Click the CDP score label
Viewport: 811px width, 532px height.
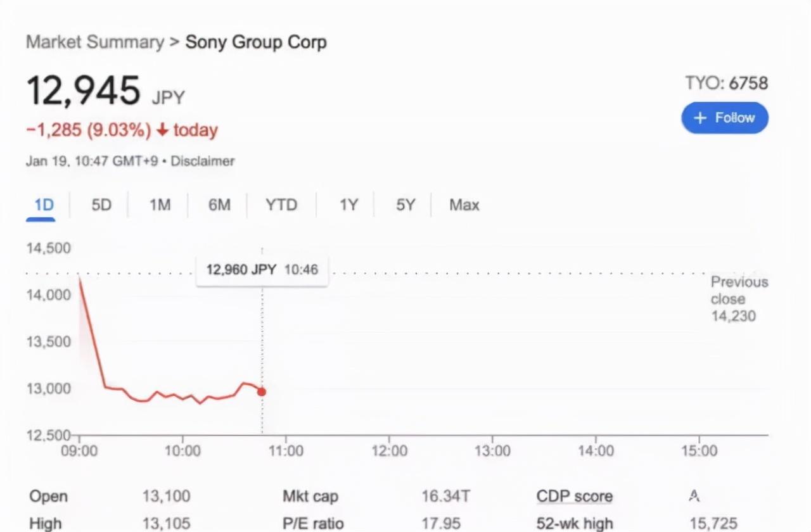pos(574,497)
